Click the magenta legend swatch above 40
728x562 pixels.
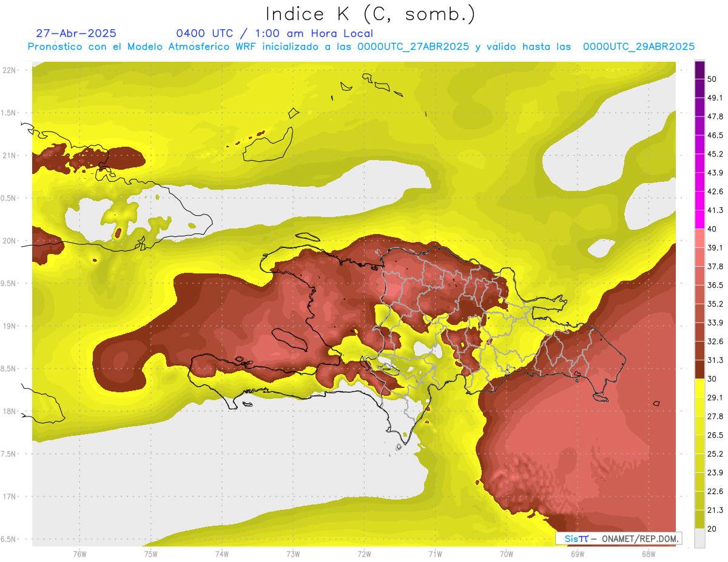(699, 219)
